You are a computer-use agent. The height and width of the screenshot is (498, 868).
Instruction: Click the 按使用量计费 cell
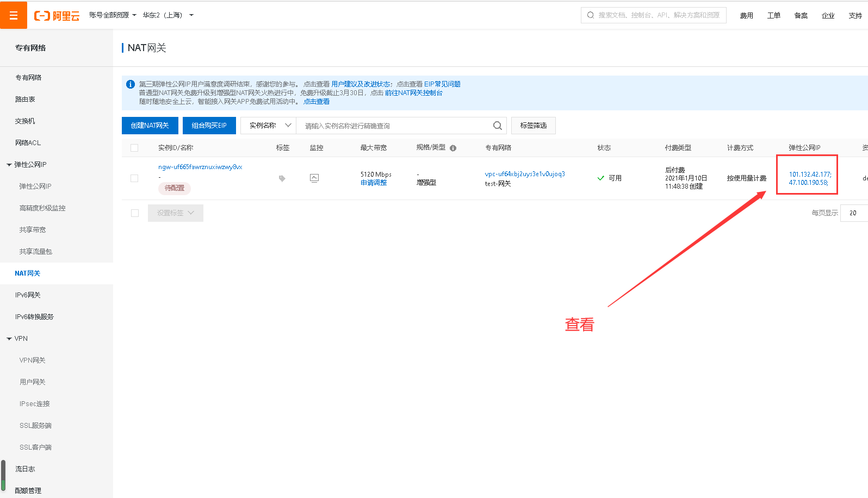tap(747, 178)
